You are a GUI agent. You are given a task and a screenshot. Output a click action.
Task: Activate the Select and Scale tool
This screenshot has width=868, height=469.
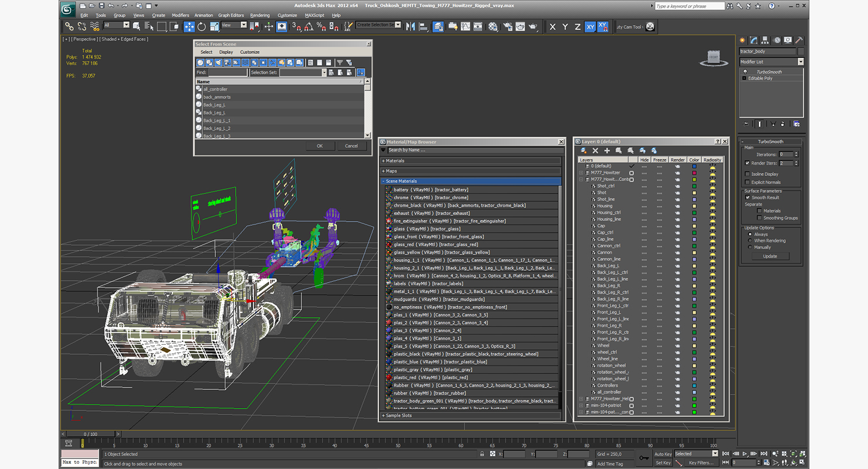tap(214, 26)
